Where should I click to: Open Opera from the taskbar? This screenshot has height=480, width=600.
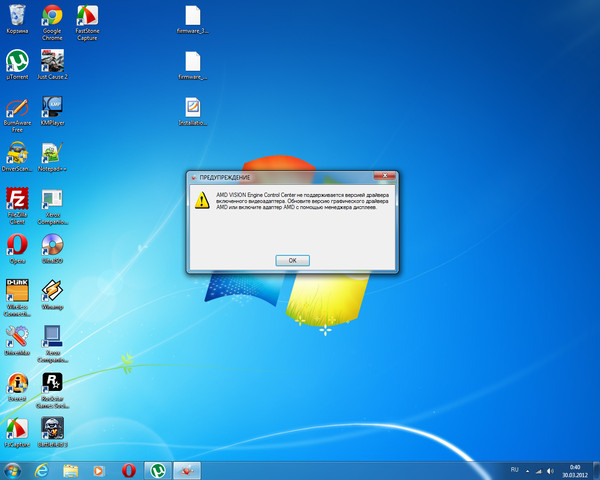129,471
